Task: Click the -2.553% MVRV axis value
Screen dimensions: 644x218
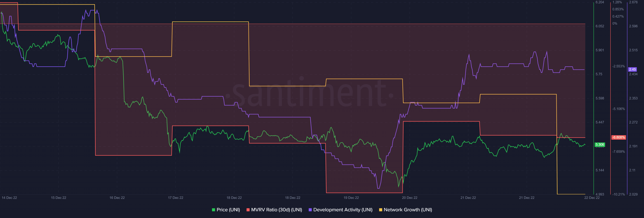Action: [x=619, y=66]
